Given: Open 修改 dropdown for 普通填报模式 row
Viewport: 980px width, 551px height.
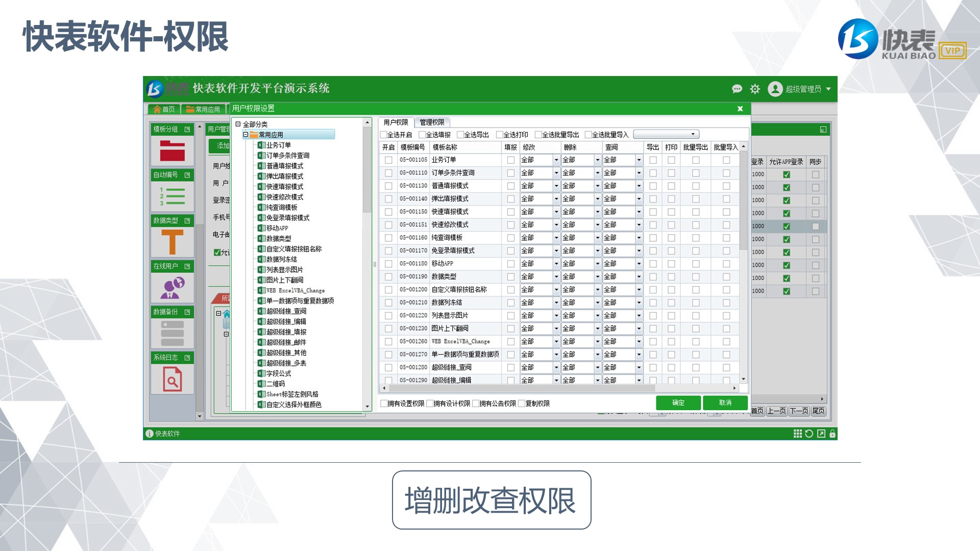Looking at the screenshot, I should [x=556, y=186].
